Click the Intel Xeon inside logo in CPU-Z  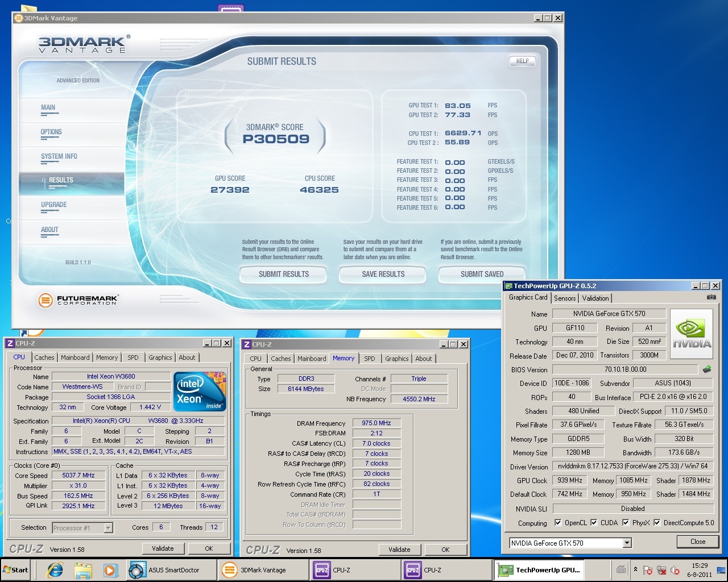coord(200,392)
